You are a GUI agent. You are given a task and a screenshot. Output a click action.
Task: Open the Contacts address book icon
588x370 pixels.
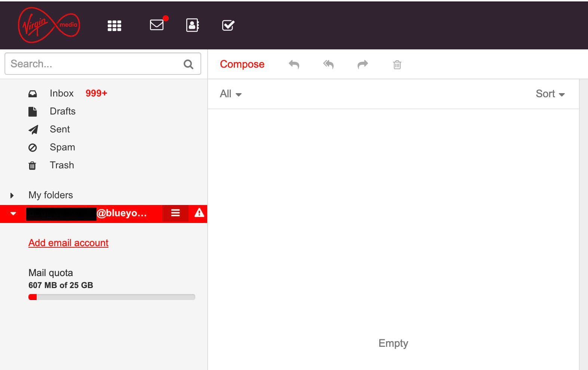[x=192, y=25]
